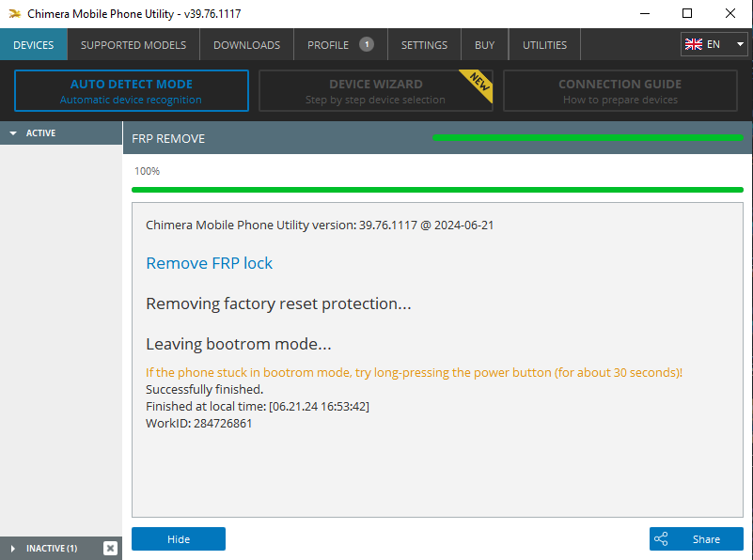This screenshot has height=560, width=753.
Task: Click the FRP Remove header progress bar
Action: pyautogui.click(x=588, y=138)
